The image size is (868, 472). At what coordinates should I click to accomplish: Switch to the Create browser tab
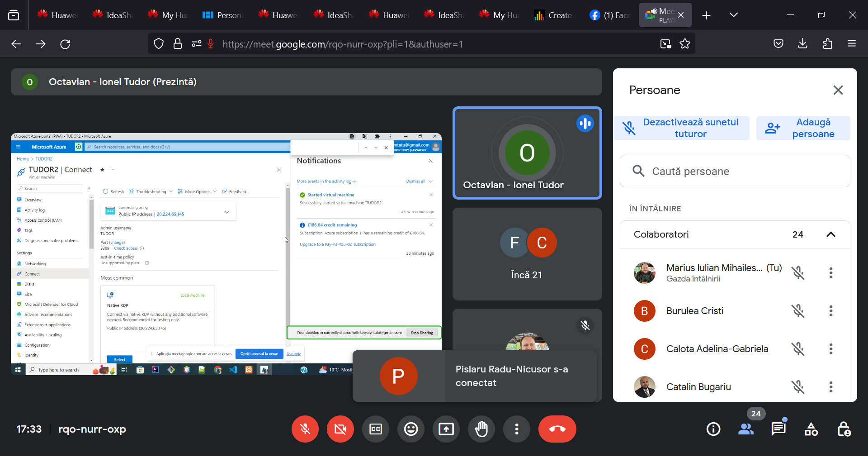(554, 15)
